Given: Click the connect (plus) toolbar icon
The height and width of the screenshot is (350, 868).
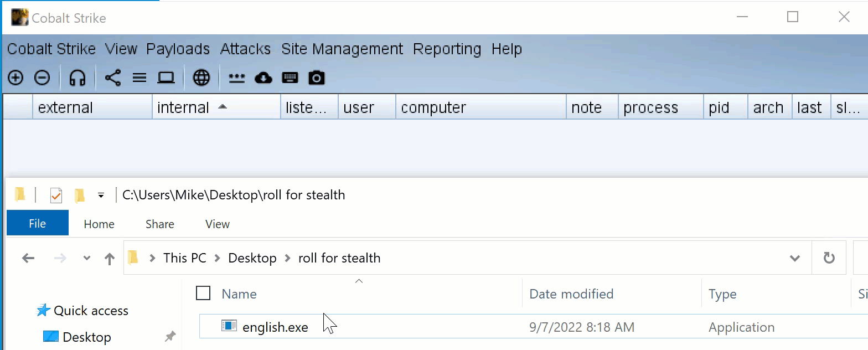Looking at the screenshot, I should [15, 78].
